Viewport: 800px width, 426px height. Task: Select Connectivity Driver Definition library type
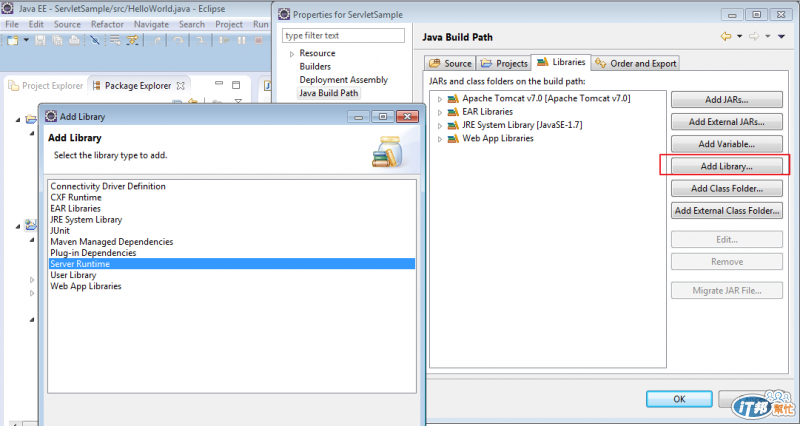(x=232, y=186)
